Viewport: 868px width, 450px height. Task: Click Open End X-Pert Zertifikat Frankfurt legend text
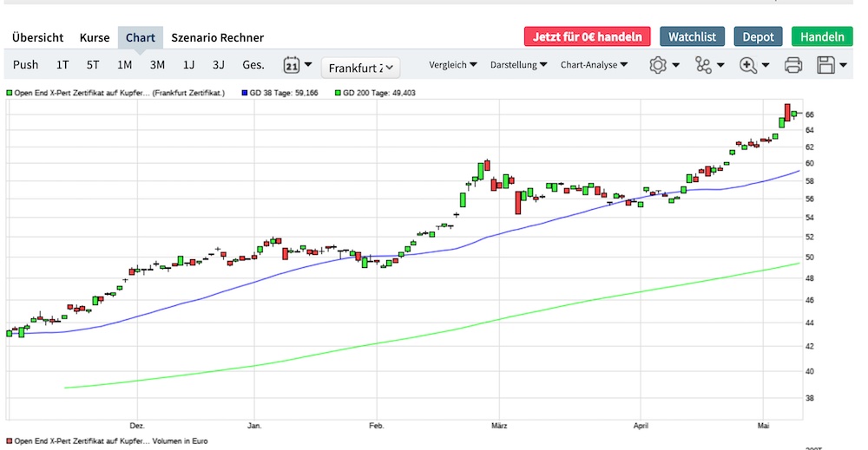(120, 93)
